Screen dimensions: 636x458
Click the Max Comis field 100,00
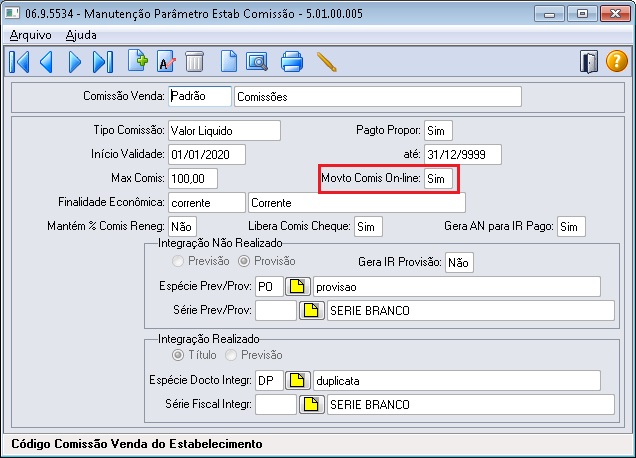pyautogui.click(x=193, y=178)
